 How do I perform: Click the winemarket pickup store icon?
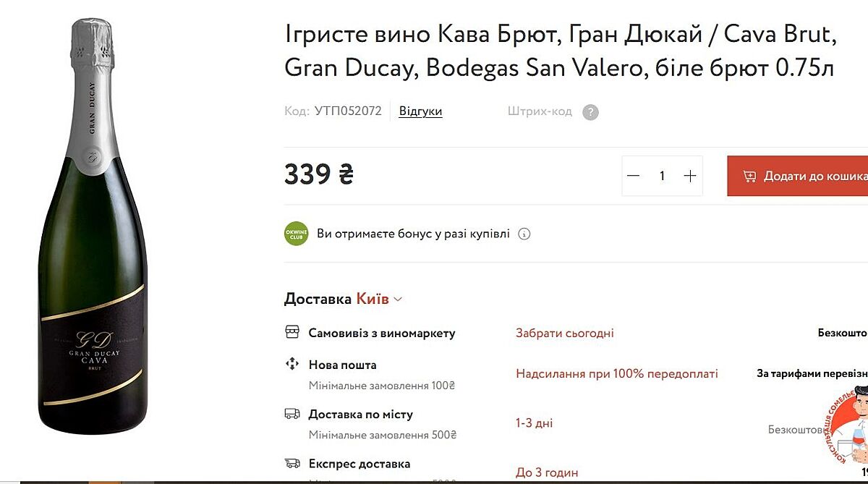click(x=292, y=333)
